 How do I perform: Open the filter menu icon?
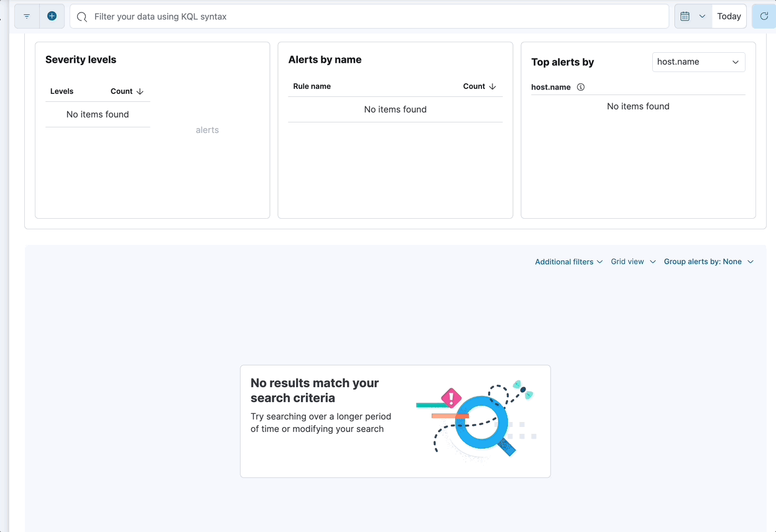click(27, 16)
